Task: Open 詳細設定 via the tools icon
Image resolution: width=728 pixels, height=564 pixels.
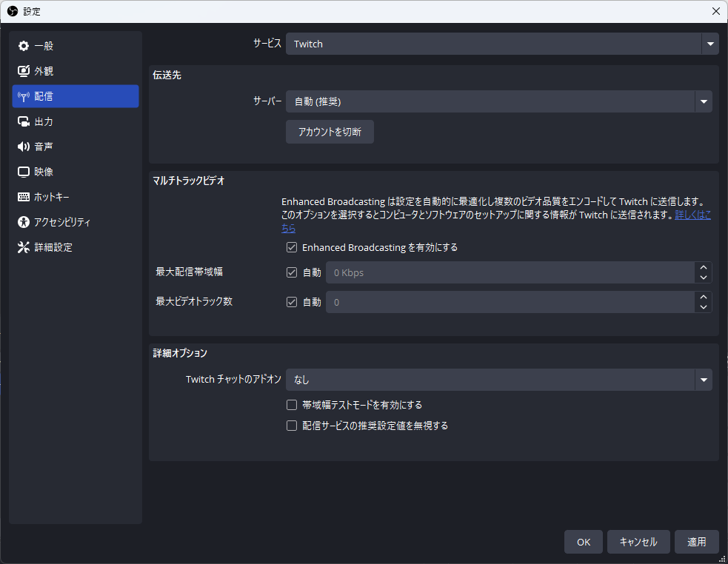Action: (x=24, y=246)
